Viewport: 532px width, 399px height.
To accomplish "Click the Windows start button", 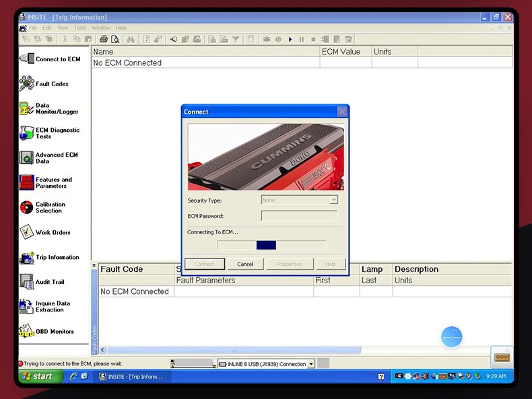I will [x=40, y=376].
